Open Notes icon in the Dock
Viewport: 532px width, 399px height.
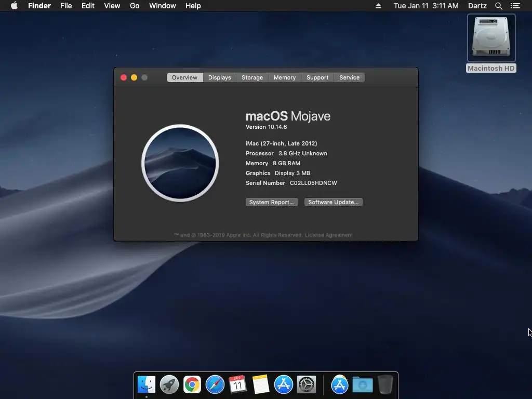tap(261, 385)
